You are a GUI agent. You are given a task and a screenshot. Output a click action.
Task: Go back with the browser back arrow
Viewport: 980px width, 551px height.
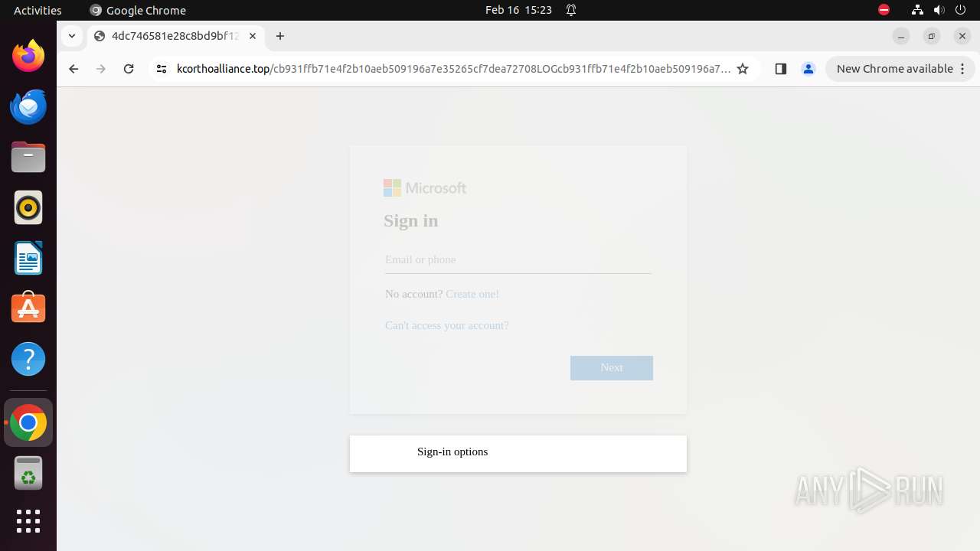point(73,69)
